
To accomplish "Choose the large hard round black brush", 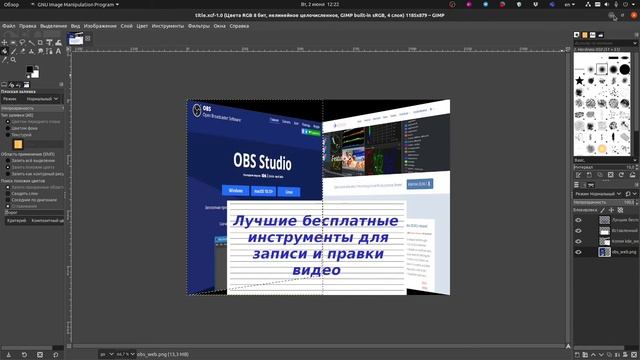I will pos(624,69).
